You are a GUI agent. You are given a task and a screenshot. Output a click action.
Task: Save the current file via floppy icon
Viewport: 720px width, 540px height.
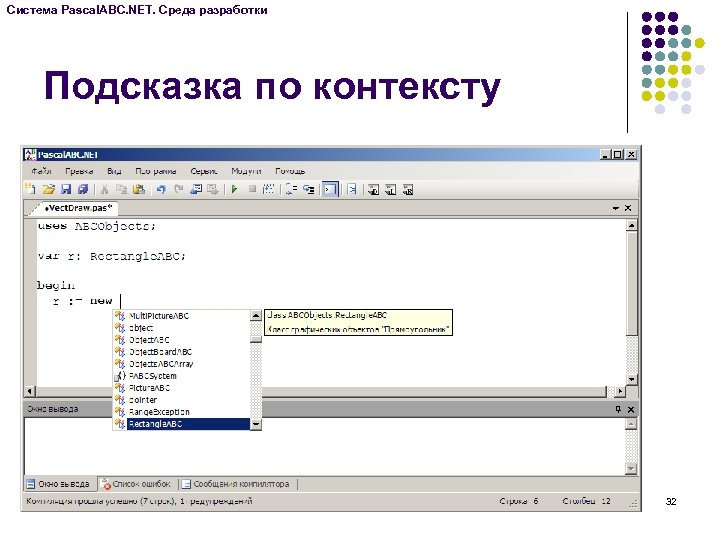tap(66, 189)
